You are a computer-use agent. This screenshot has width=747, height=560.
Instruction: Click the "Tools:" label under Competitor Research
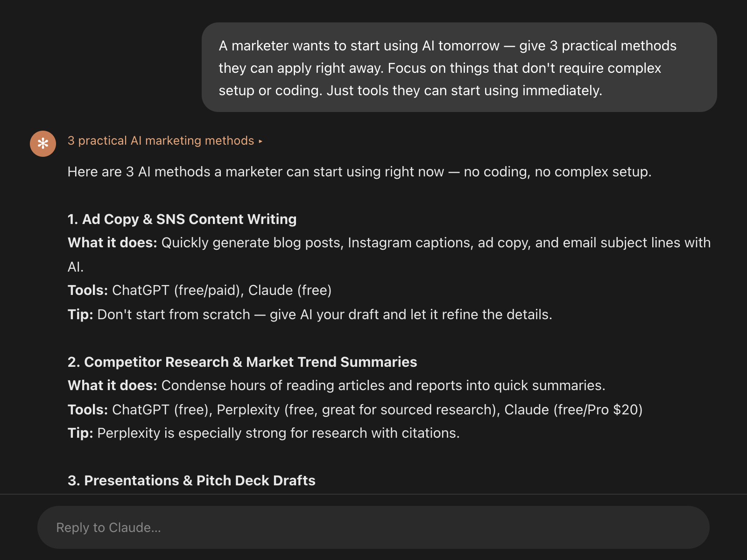88,410
